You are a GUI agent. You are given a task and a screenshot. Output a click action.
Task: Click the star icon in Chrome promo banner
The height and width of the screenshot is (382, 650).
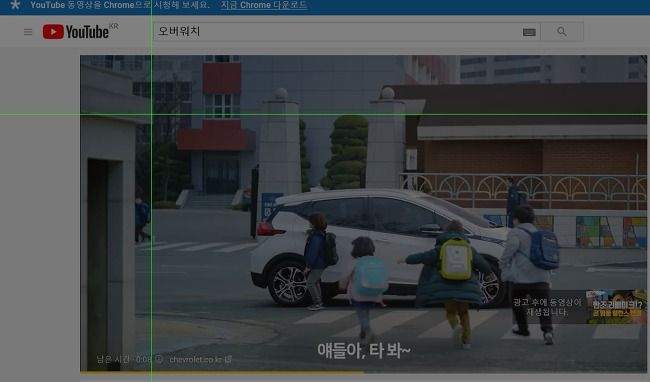pos(15,5)
